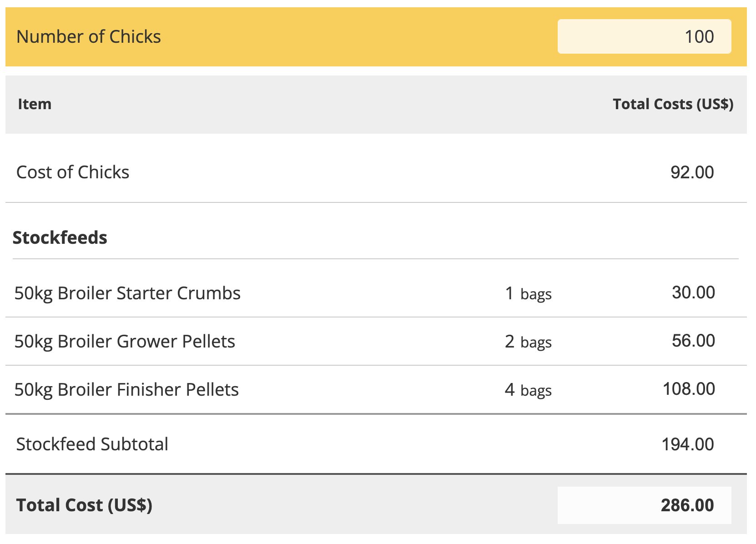This screenshot has width=756, height=544.
Task: Select the 'Total Cost (US$)' label
Action: [84, 505]
